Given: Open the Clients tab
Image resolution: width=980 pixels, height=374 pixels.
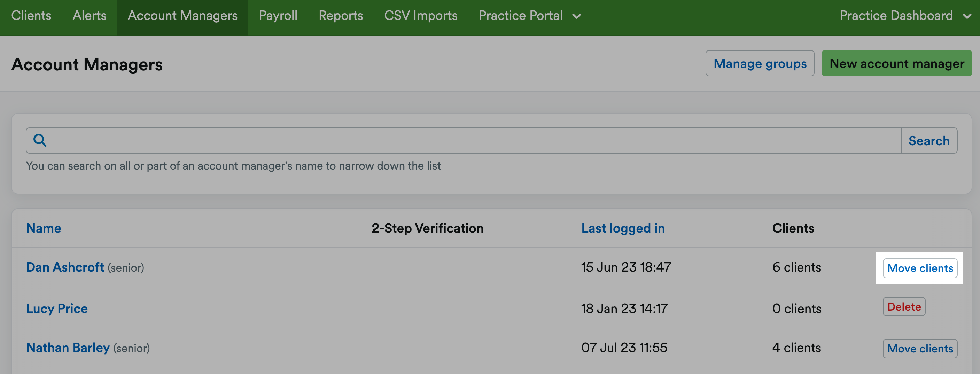Looking at the screenshot, I should (31, 16).
